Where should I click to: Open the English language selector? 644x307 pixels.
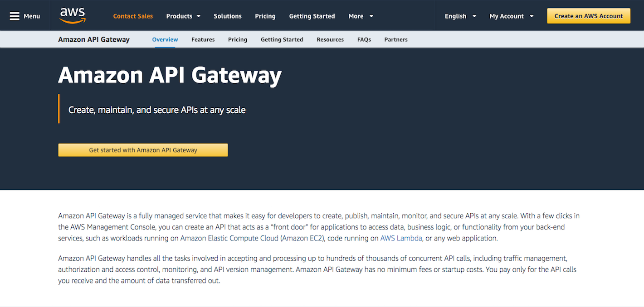(460, 16)
